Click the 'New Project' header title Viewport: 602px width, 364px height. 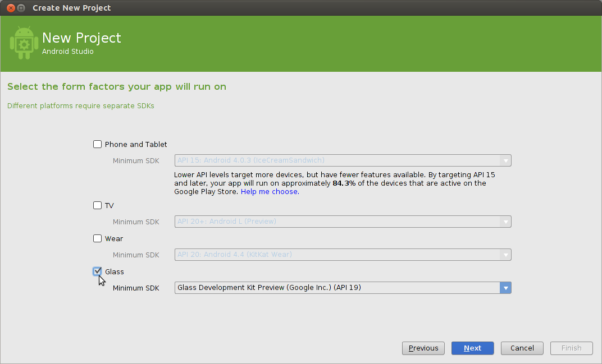[81, 38]
